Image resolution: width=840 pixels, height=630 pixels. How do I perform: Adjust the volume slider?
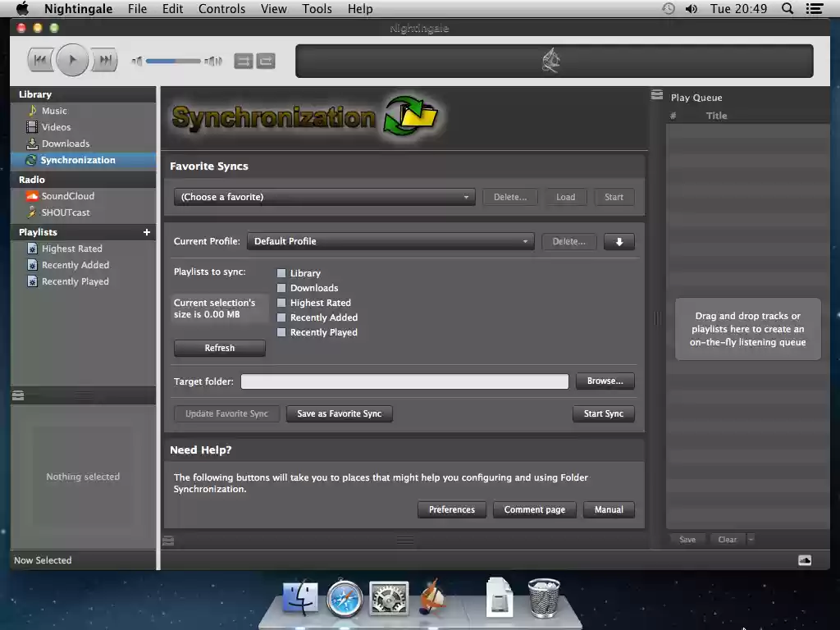point(171,60)
